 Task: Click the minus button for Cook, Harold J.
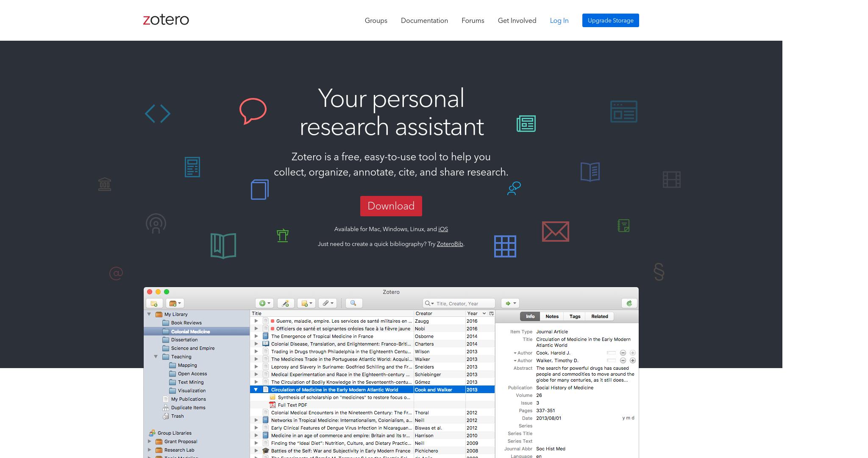(x=623, y=353)
